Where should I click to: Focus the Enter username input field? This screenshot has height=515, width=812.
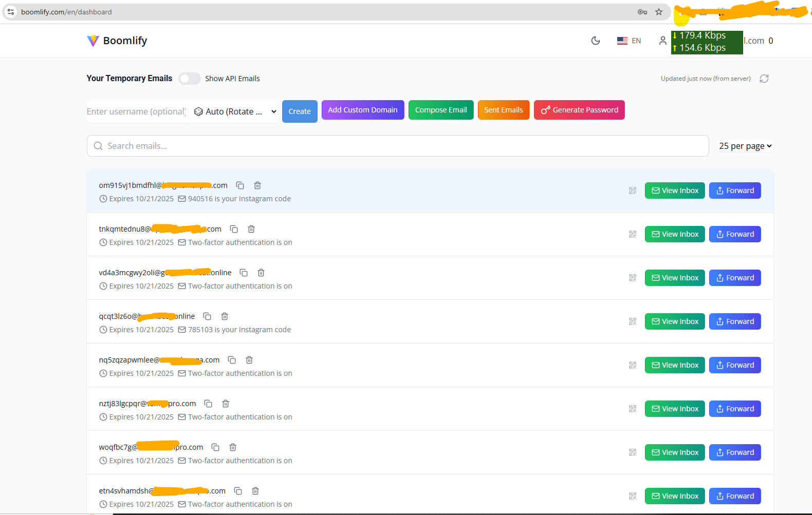click(x=137, y=111)
